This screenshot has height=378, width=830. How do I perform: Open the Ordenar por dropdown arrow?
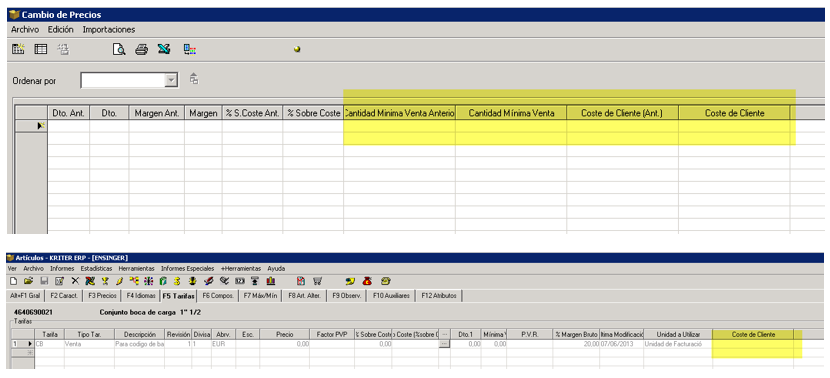(170, 80)
